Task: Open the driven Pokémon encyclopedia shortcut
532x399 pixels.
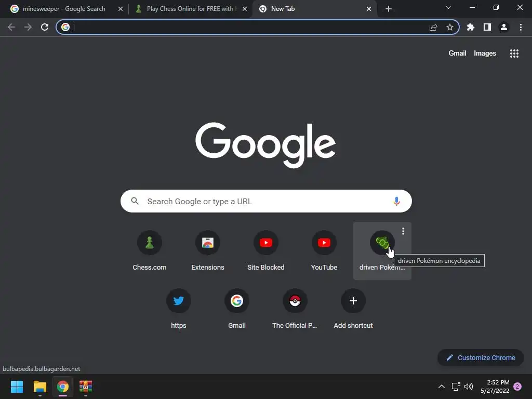Action: (382, 251)
